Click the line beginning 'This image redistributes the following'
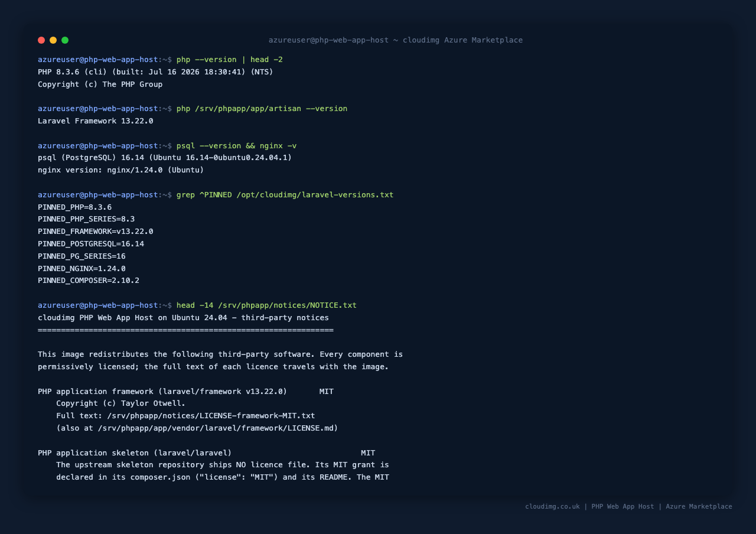Screen dimensions: 756x534 pyautogui.click(x=220, y=354)
